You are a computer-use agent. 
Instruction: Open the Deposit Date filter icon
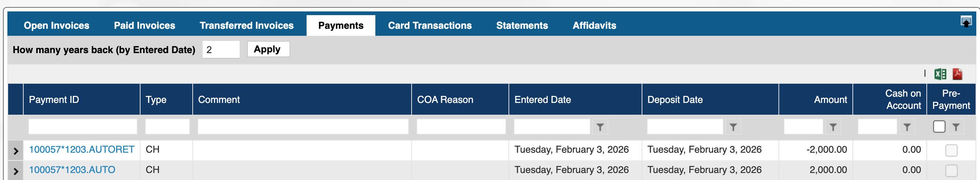point(733,127)
